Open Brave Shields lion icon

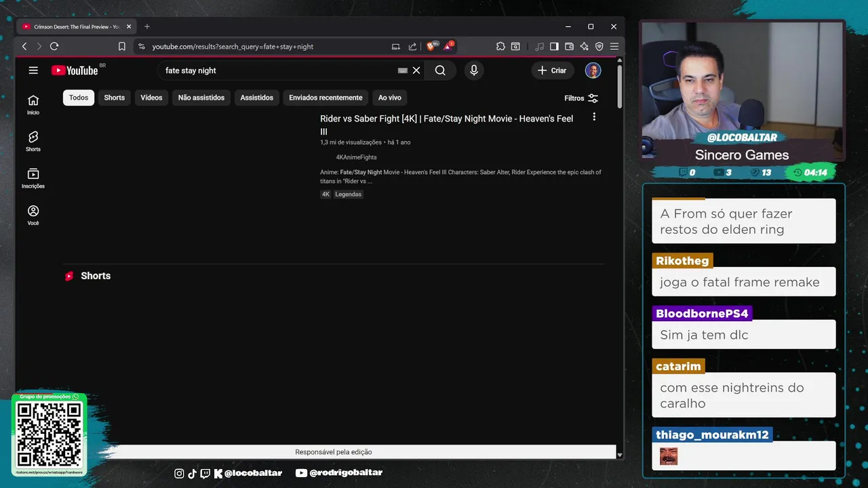point(431,46)
